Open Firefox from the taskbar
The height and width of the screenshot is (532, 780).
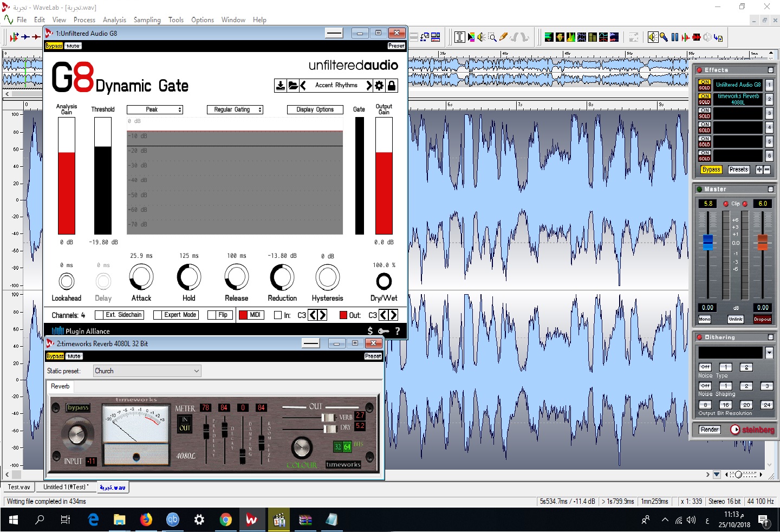click(146, 520)
